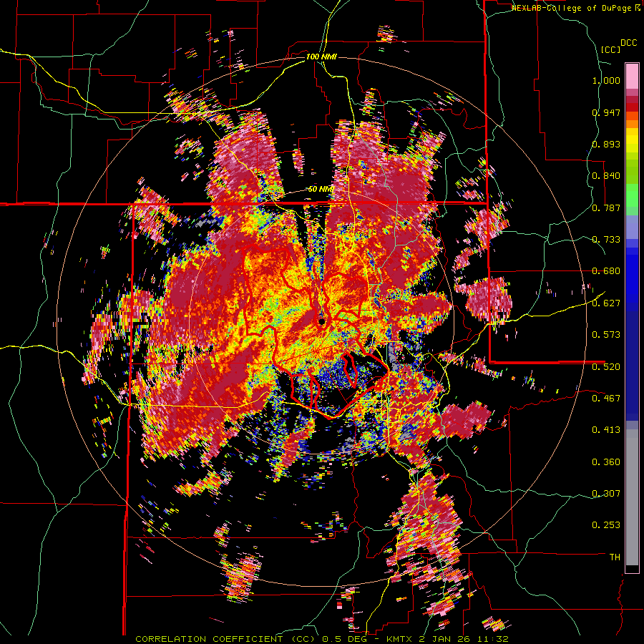Image resolution: width=644 pixels, height=644 pixels.
Task: Click the 0.627 legend value
Action: pos(606,303)
